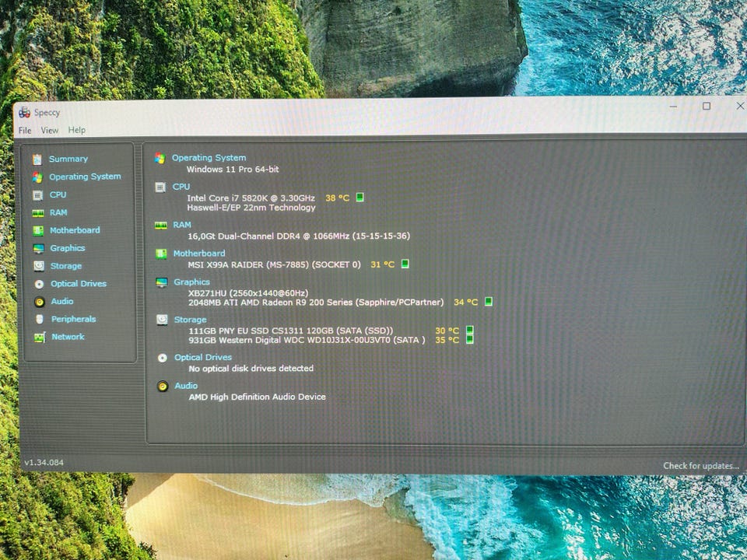Image resolution: width=747 pixels, height=560 pixels.
Task: Open the Operating System heading link
Action: [209, 158]
